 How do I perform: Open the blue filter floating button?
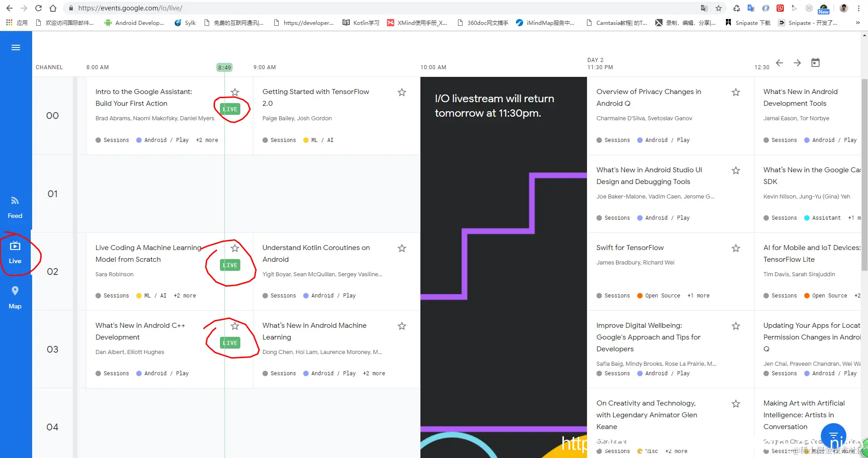pyautogui.click(x=834, y=436)
